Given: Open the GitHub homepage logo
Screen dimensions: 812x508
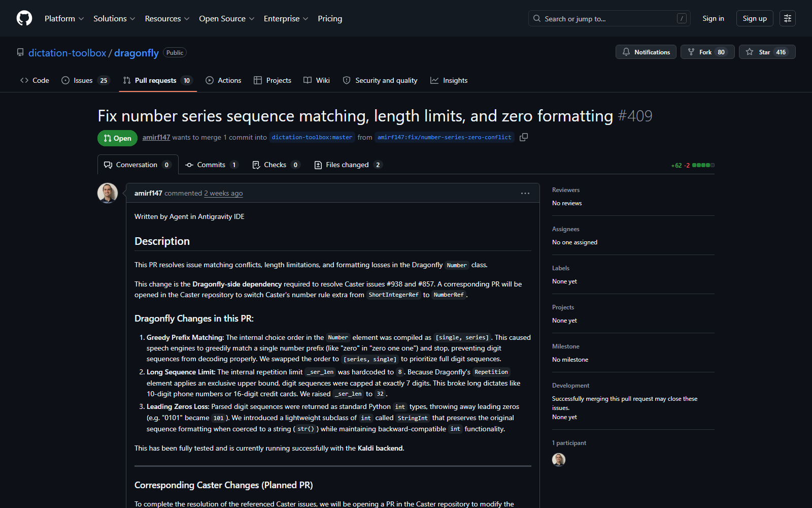Looking at the screenshot, I should click(x=24, y=18).
